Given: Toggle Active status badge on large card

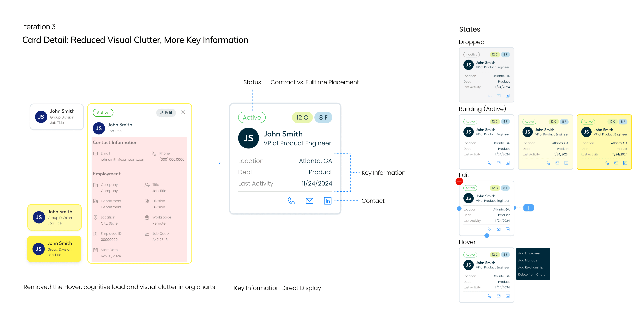Looking at the screenshot, I should click(x=252, y=117).
